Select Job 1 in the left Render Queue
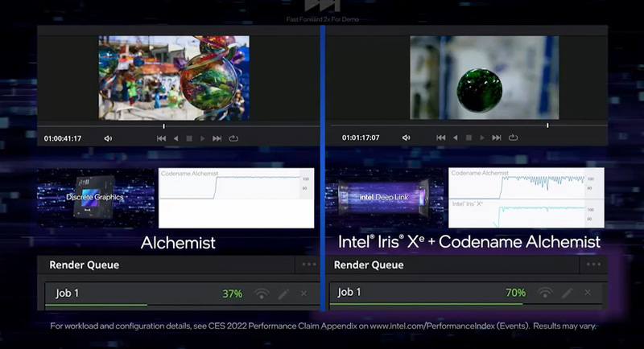The image size is (644, 349). tap(183, 294)
